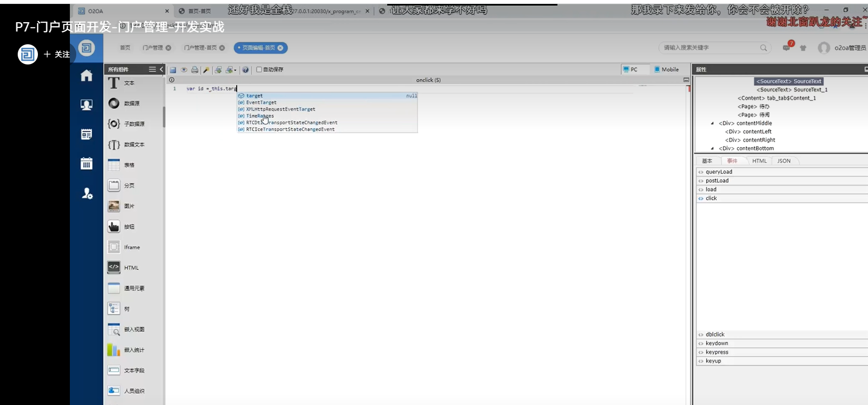
Task: Open the toolbar icon with dropdown arrow
Action: [x=231, y=70]
